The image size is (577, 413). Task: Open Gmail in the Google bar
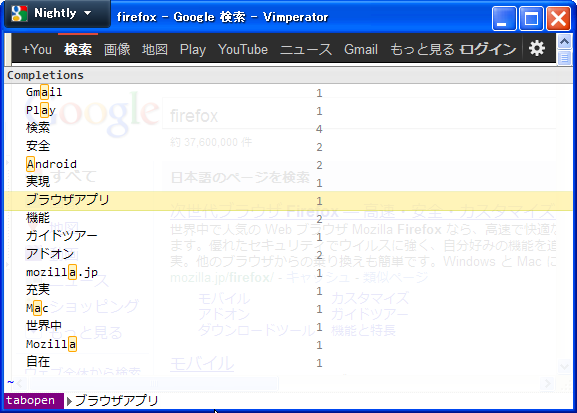click(361, 49)
